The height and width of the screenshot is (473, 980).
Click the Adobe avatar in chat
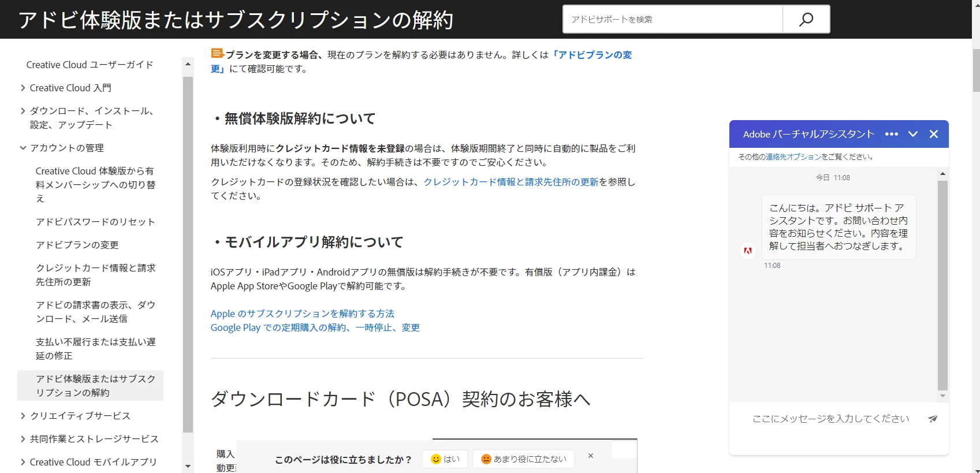(748, 251)
